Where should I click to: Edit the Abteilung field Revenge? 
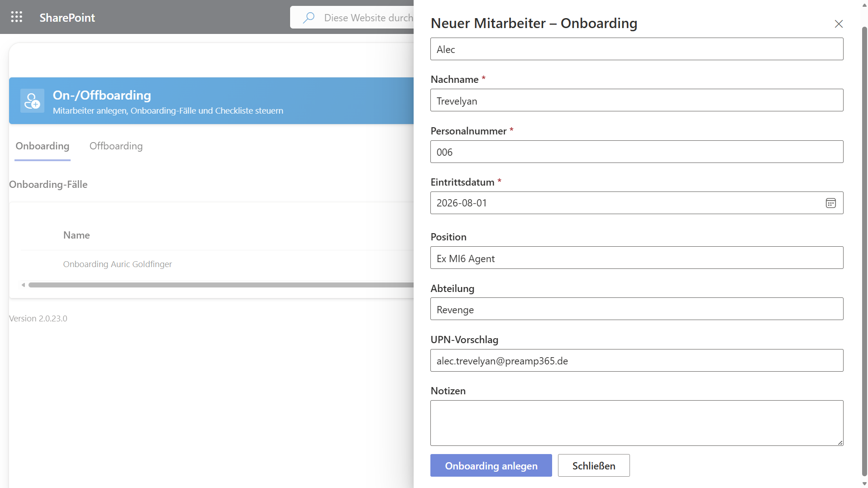[637, 309]
